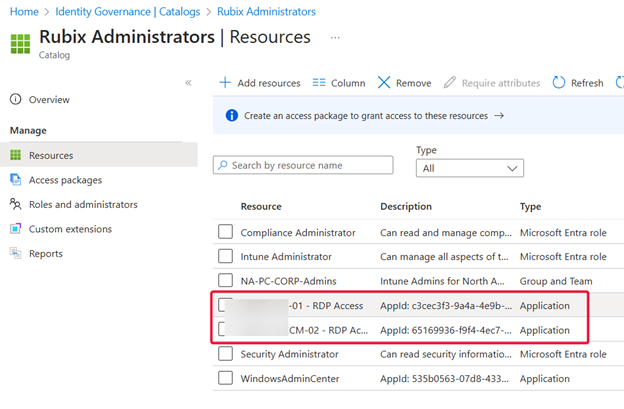Open NA-PC-CORP-Admins resource name
624x409 pixels.
point(289,281)
